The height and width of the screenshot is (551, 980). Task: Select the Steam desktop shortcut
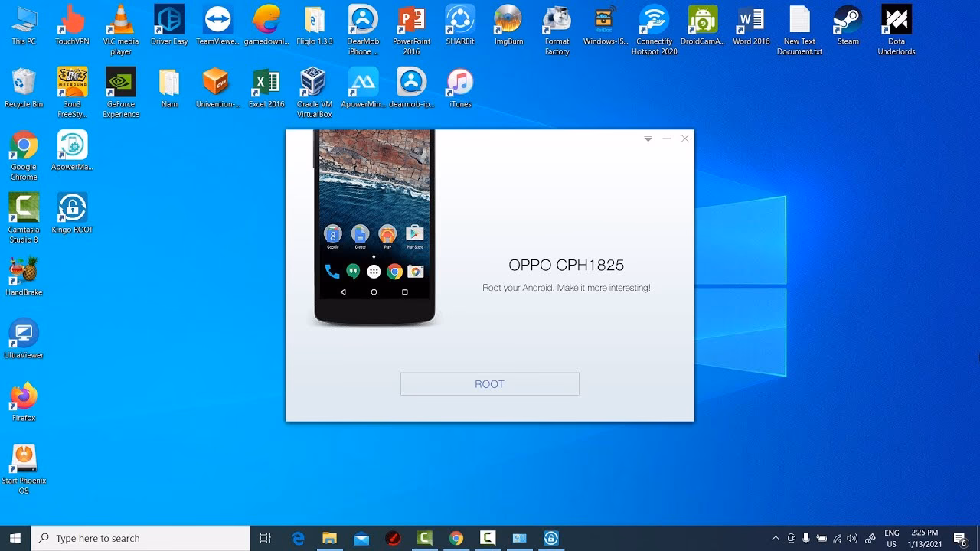coord(848,25)
